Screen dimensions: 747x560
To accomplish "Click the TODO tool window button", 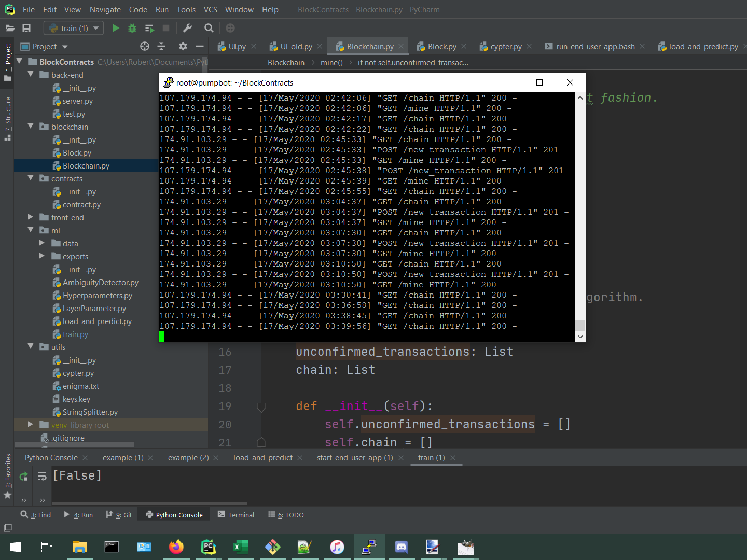I will click(286, 515).
